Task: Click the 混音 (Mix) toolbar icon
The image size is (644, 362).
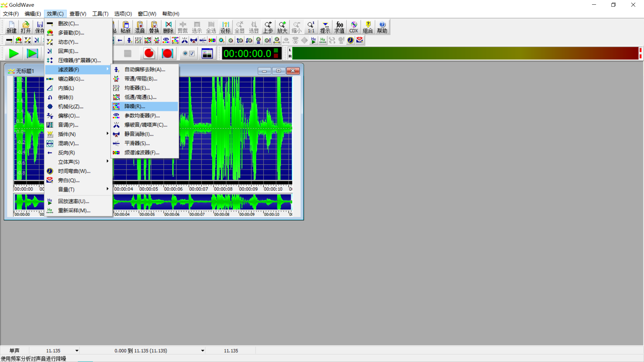Action: [x=140, y=27]
